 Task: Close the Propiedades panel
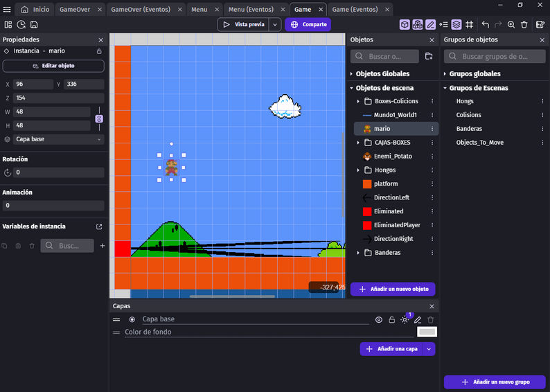(101, 40)
